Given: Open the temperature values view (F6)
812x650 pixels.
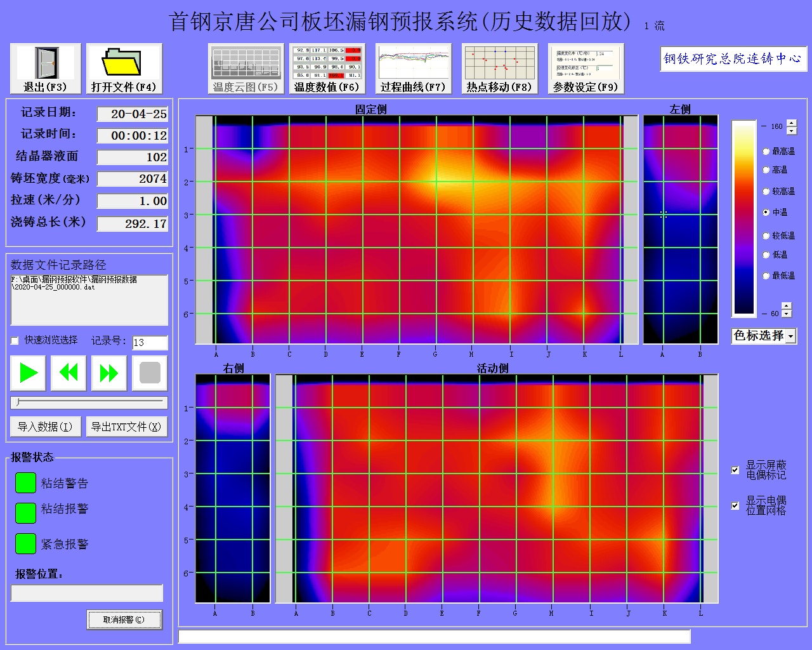Looking at the screenshot, I should [327, 63].
